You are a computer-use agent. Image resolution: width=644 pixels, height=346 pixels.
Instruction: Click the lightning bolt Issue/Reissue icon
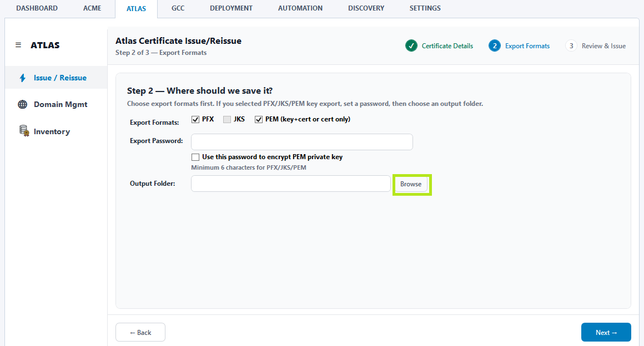point(23,78)
